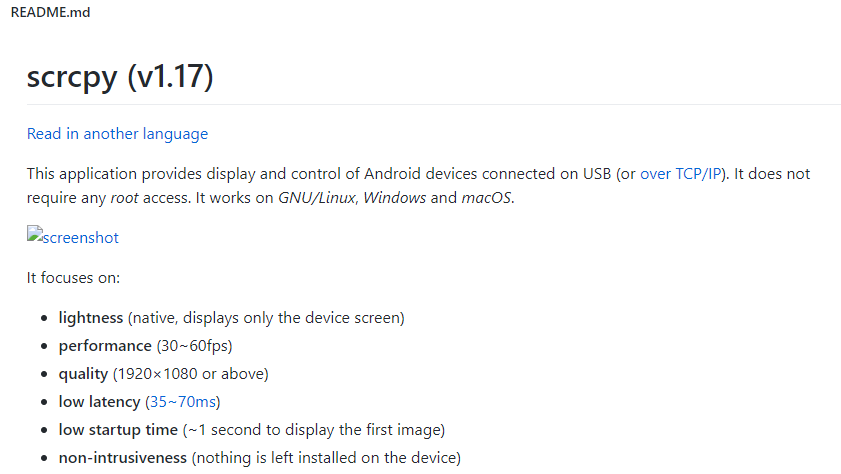Screen dimensions: 841x474
Task: Follow the "over TCP/IP" link
Action: (685, 173)
